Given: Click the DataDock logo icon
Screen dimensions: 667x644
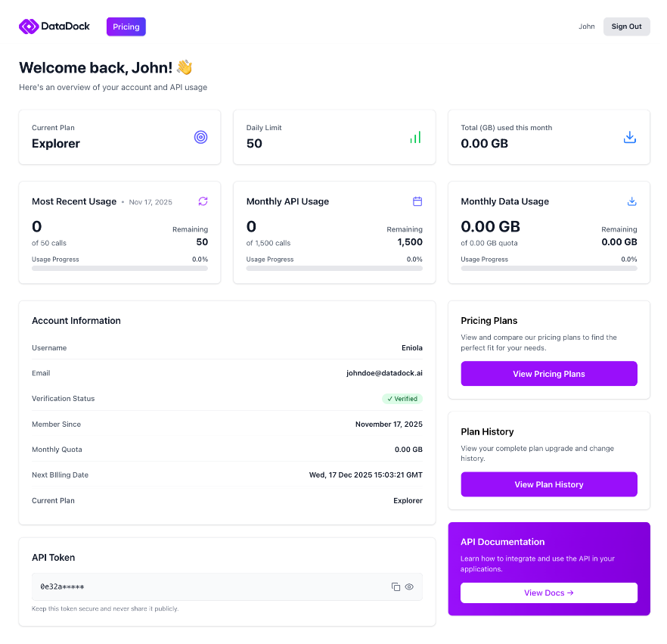Looking at the screenshot, I should coord(28,26).
